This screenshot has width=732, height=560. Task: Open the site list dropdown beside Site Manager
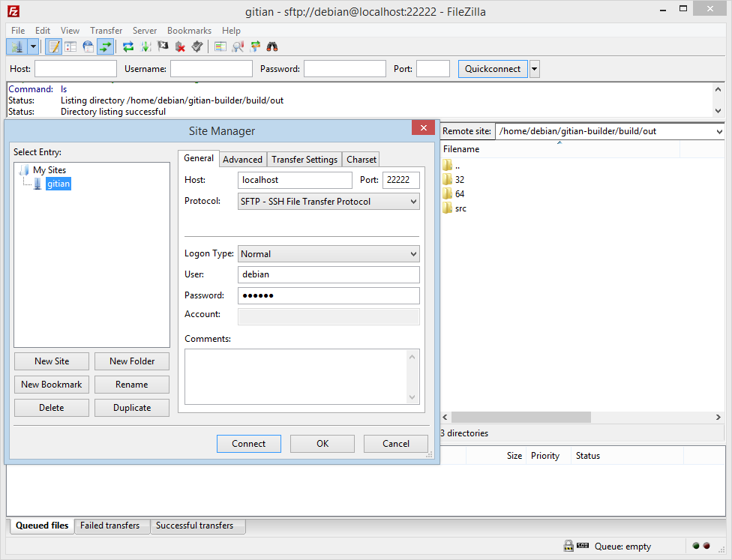tap(33, 46)
